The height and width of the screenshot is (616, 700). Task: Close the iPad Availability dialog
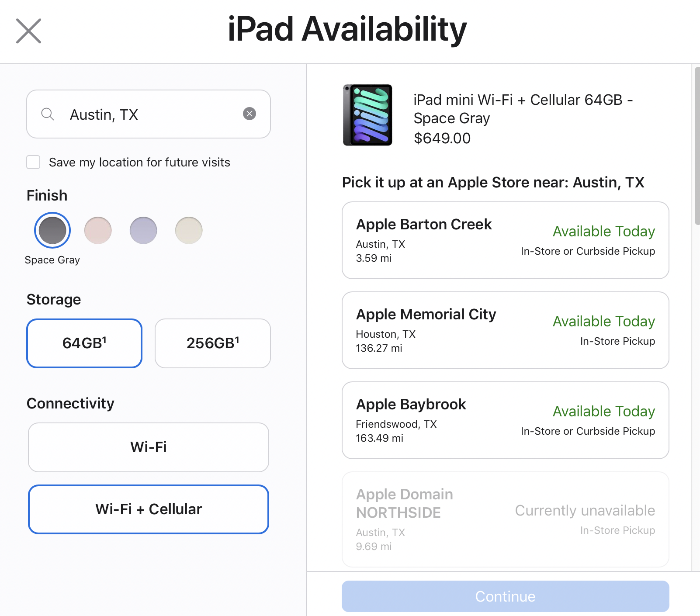[x=29, y=31]
